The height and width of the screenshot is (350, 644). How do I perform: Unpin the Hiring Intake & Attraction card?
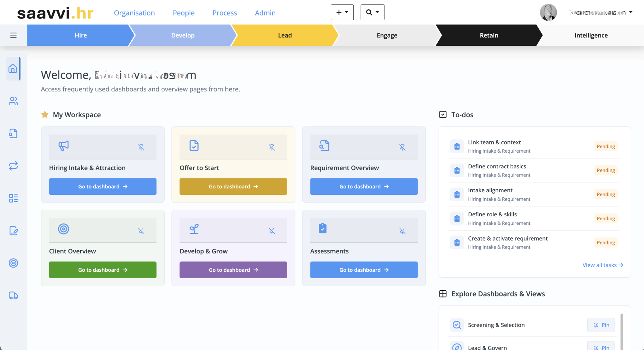[141, 147]
